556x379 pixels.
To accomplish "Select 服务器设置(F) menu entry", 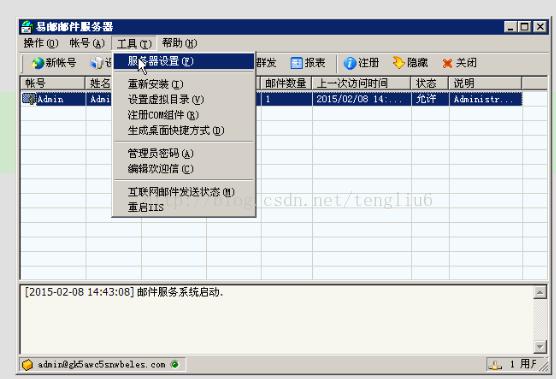I will 184,61.
